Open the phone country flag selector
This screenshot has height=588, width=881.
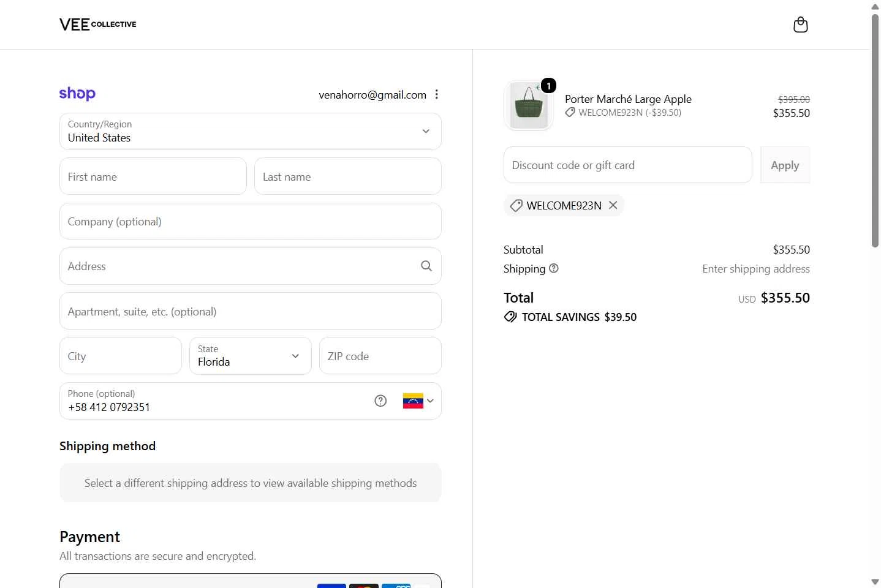(x=418, y=401)
